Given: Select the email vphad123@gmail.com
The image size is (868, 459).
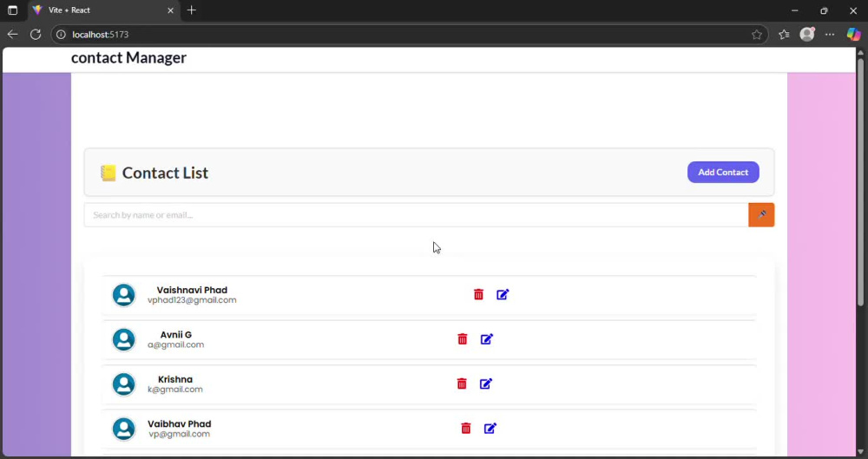Looking at the screenshot, I should (x=192, y=300).
